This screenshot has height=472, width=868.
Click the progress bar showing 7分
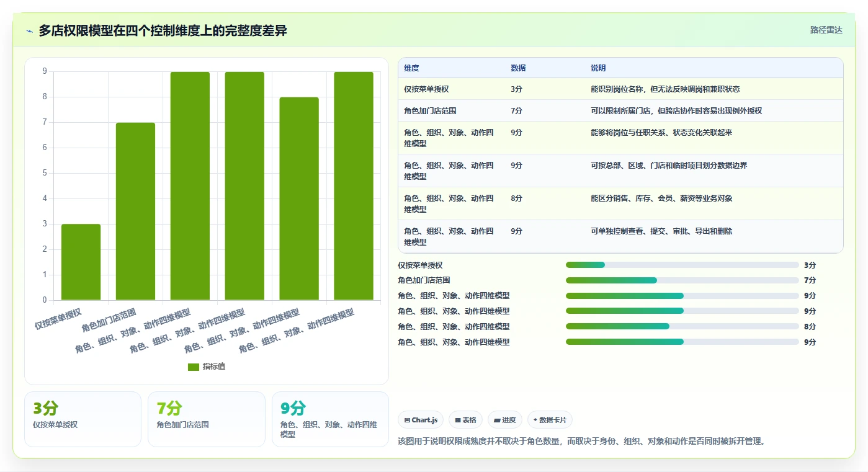(682, 280)
